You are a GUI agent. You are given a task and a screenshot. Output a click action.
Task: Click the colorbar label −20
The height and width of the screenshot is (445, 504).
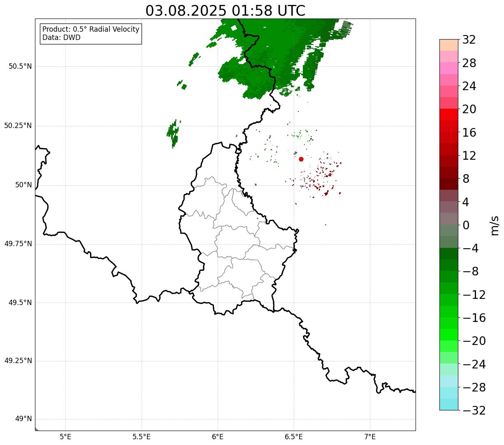click(474, 341)
